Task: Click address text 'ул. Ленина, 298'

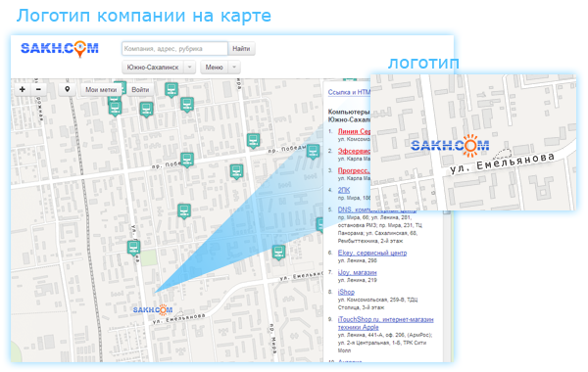Action: point(358,260)
